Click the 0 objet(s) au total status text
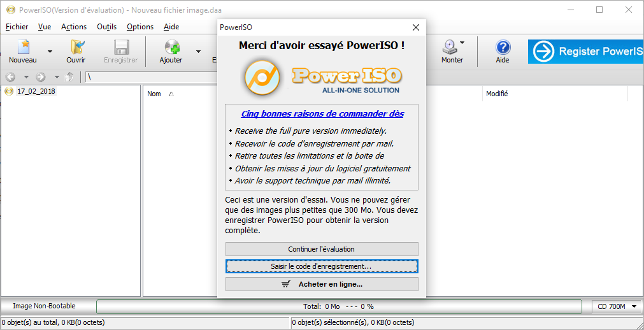644x330 pixels. coord(53,322)
